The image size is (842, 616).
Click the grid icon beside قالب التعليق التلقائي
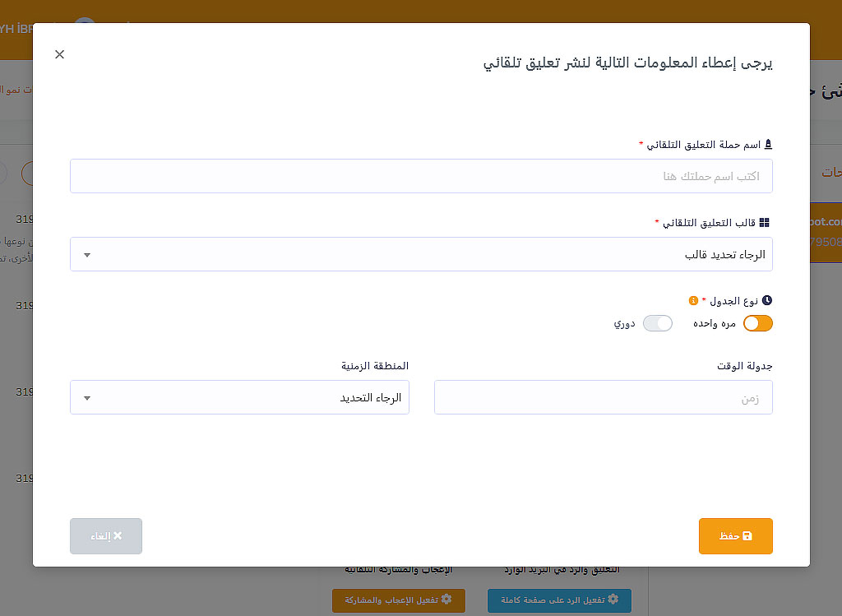[x=765, y=223]
